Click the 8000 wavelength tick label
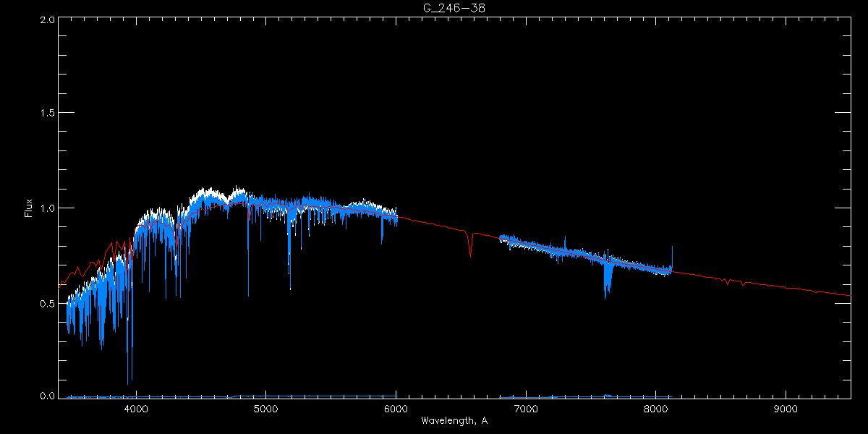 click(x=656, y=407)
